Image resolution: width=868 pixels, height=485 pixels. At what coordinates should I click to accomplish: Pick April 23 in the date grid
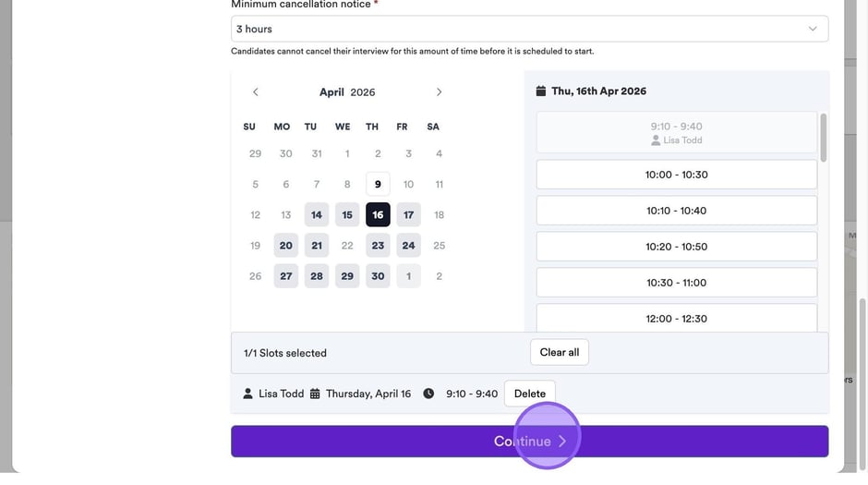[378, 246]
